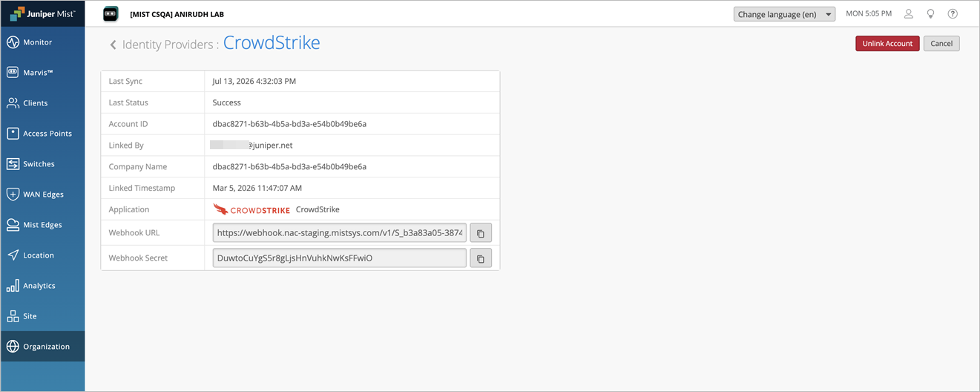
Task: Click the Last Status row label
Action: [128, 103]
